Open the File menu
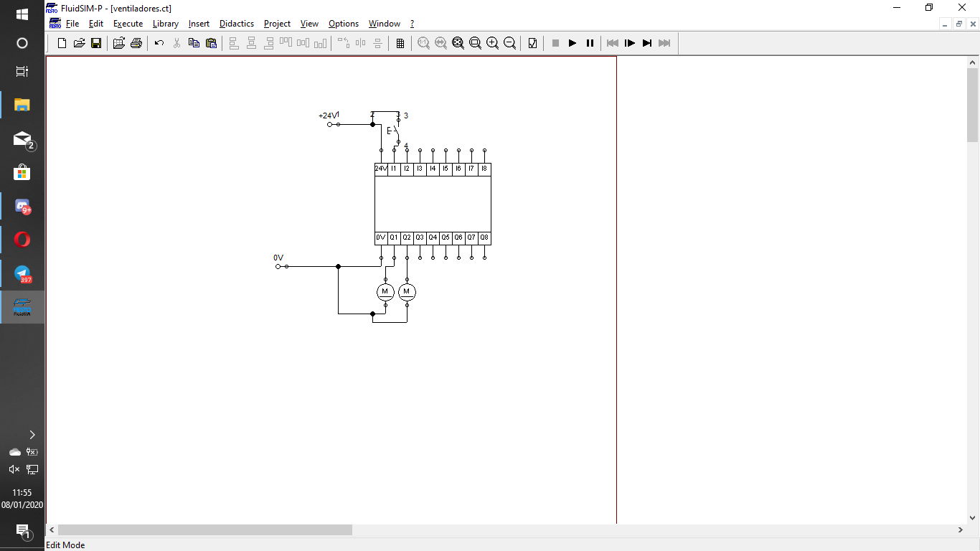Viewport: 980px width, 551px height. point(72,24)
